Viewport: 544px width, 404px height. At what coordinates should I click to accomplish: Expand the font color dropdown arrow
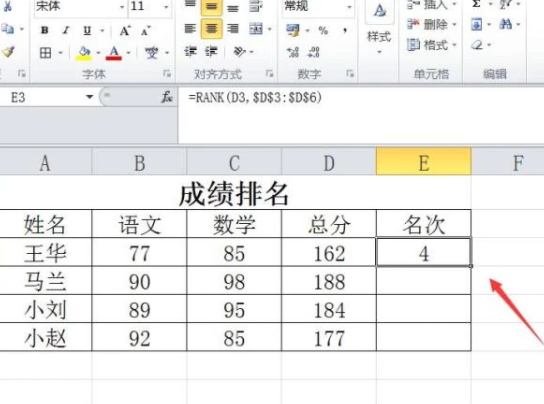click(128, 53)
